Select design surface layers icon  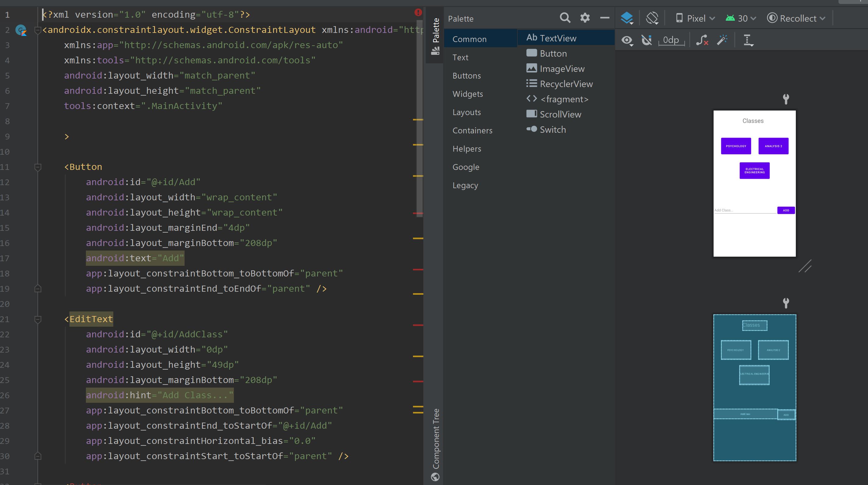627,18
